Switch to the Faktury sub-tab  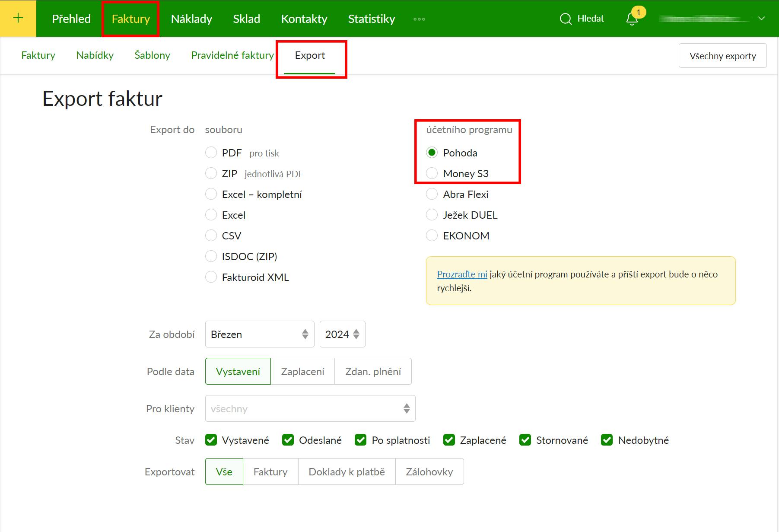(x=38, y=55)
